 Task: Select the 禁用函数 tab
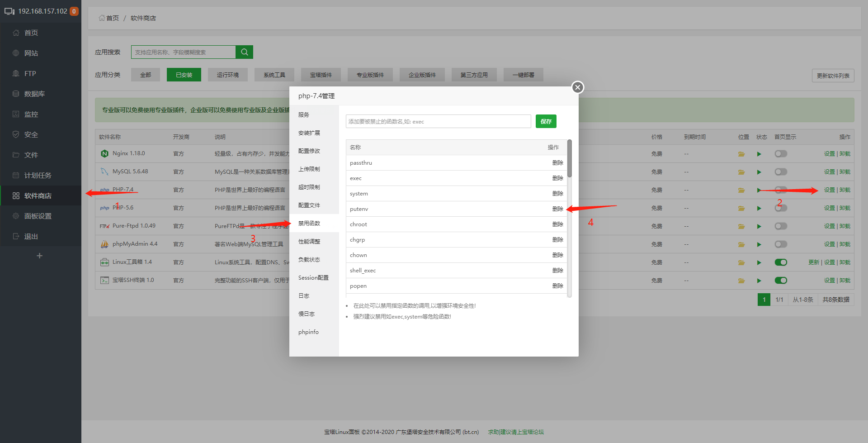point(314,224)
